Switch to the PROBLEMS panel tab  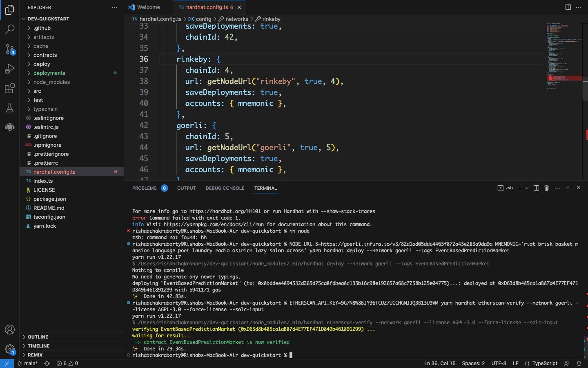(x=149, y=188)
